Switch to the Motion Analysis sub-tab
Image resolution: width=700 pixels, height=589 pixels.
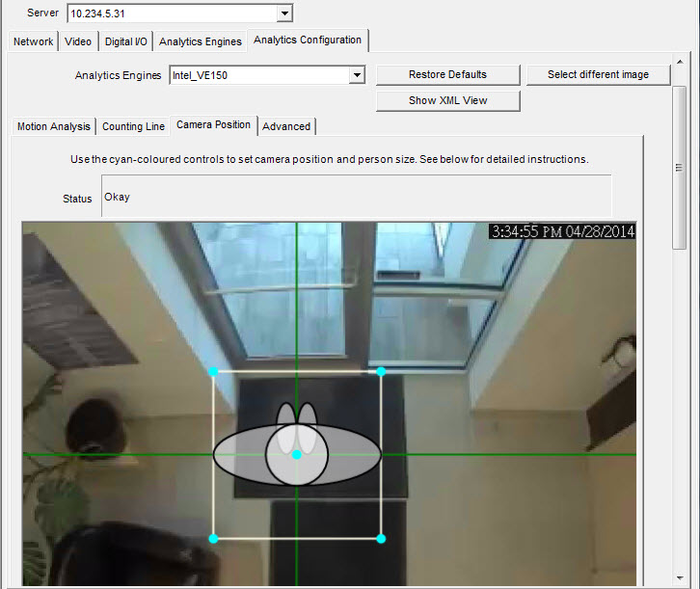54,126
